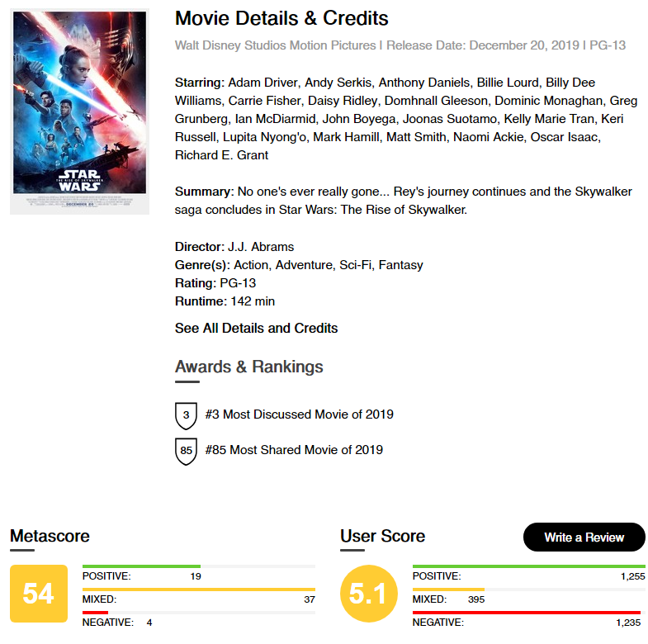Click #85 Most Shared Movie of 2019

click(294, 450)
